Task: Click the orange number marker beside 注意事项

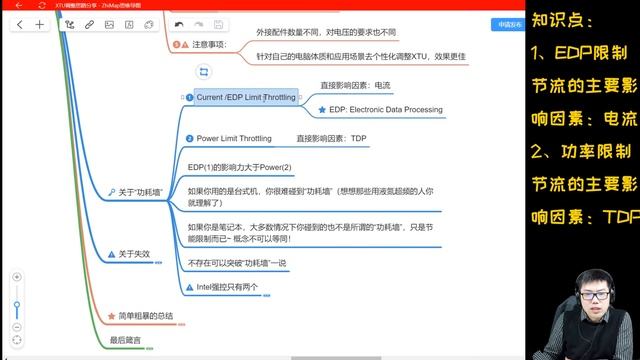Action: click(x=176, y=44)
